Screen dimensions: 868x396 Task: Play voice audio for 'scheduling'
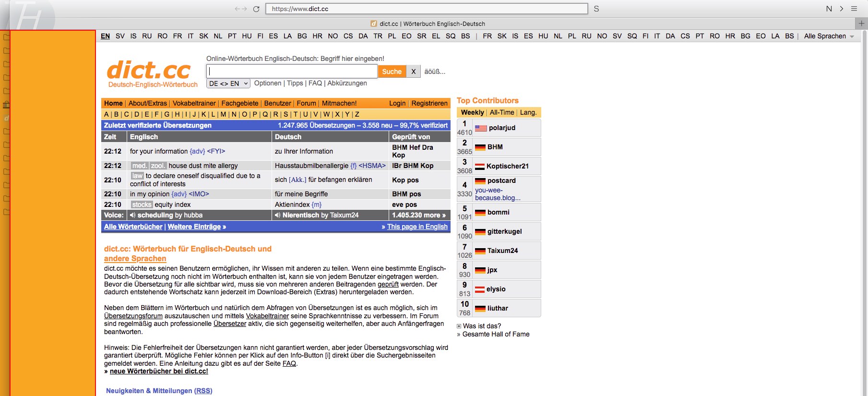click(132, 215)
